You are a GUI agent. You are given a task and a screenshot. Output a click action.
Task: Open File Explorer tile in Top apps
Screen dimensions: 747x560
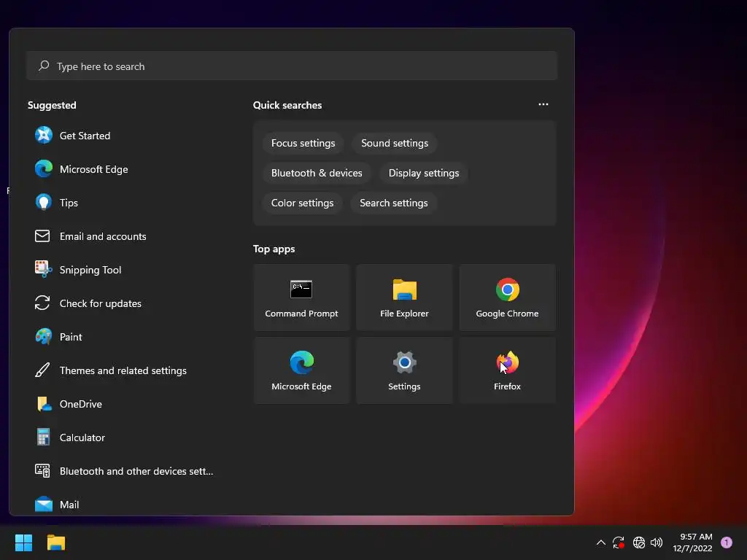pyautogui.click(x=404, y=297)
